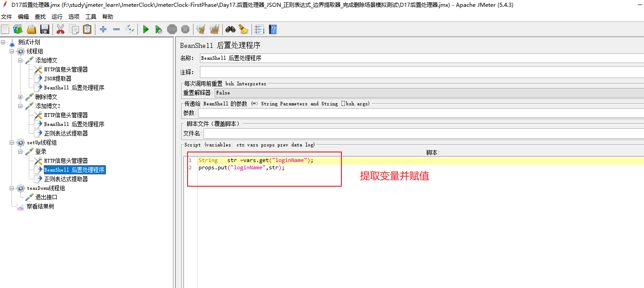The height and width of the screenshot is (288, 644).
Task: Click the Reset Search yellow broom icon
Action: [243, 30]
